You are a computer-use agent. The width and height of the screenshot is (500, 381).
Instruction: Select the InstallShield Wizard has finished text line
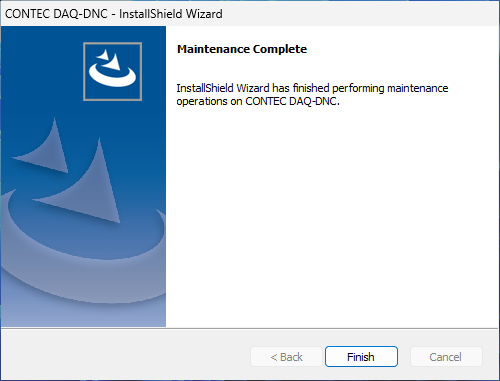[312, 88]
